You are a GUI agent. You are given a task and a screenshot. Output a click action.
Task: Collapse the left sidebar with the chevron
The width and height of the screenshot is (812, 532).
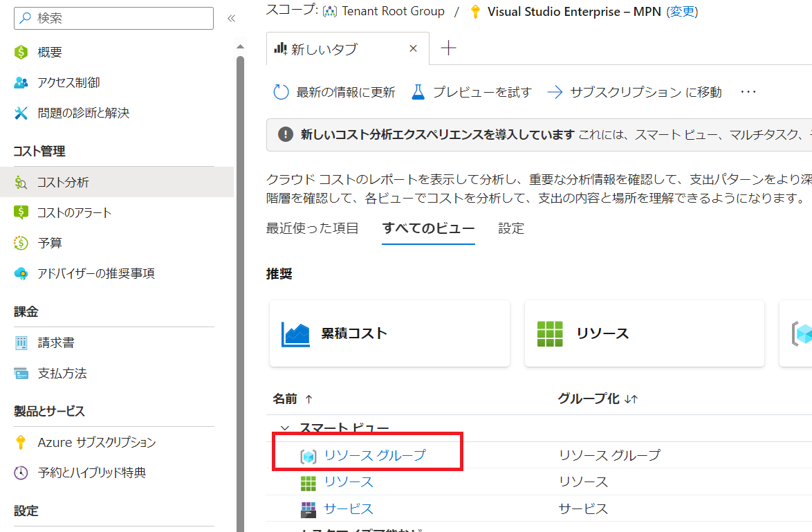(x=232, y=19)
